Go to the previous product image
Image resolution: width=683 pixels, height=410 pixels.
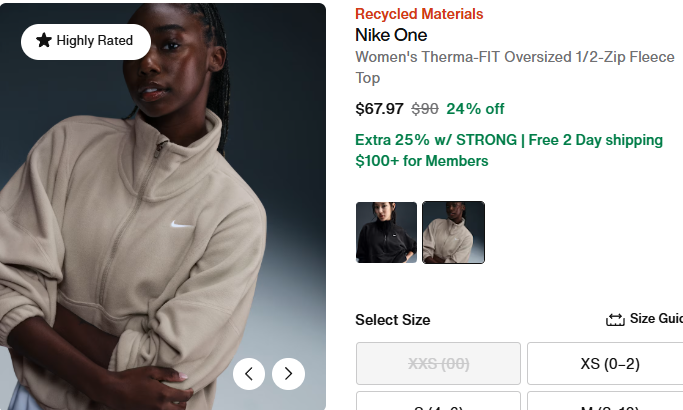pyautogui.click(x=249, y=374)
